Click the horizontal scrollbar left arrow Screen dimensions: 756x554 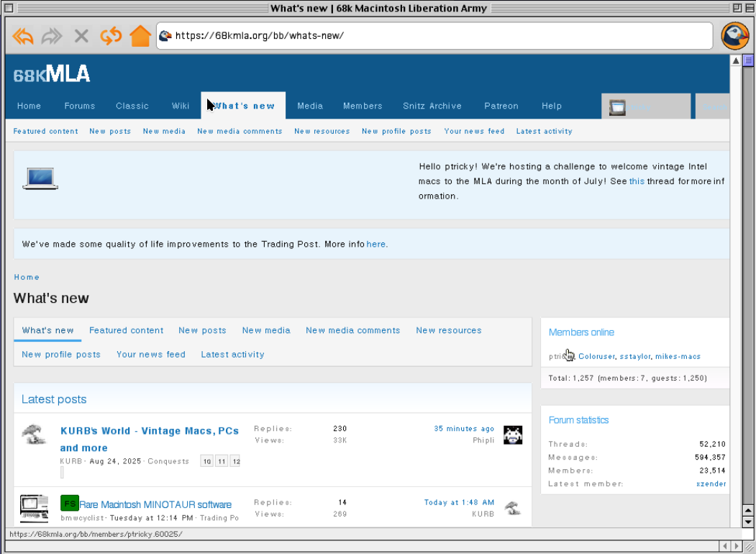(724, 546)
